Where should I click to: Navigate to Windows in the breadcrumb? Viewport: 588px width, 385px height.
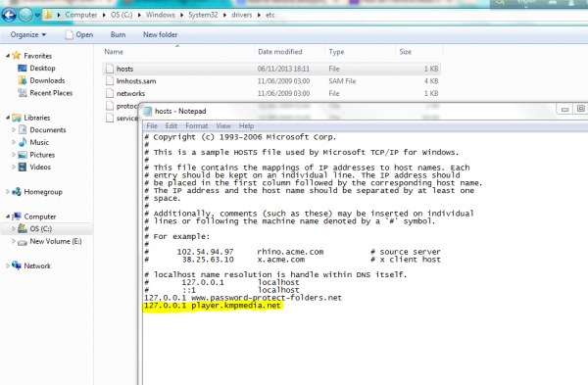pyautogui.click(x=160, y=15)
